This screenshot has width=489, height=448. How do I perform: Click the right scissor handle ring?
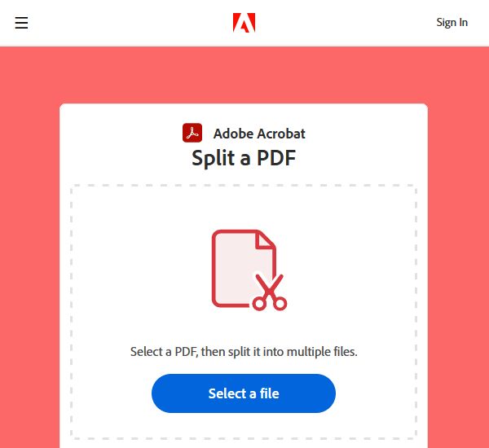[280, 303]
